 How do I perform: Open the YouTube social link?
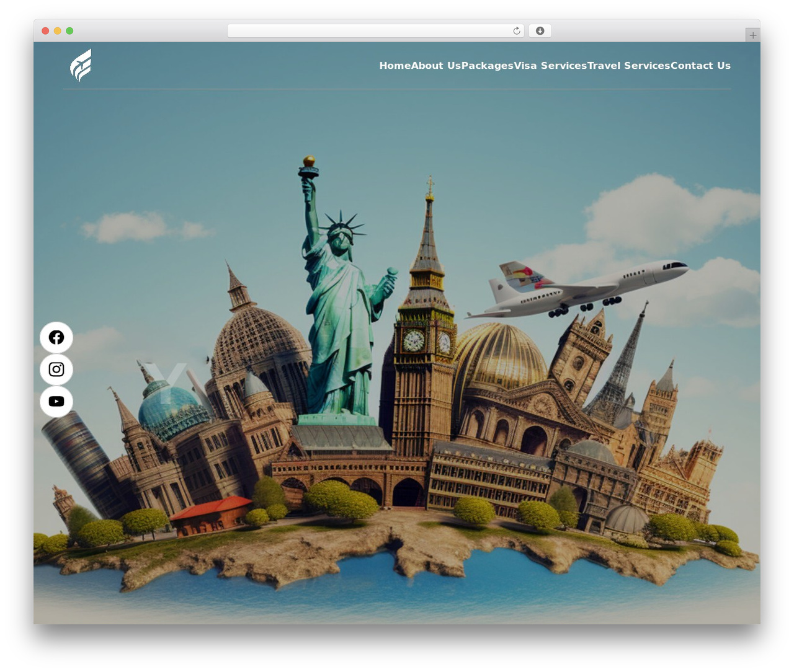click(56, 401)
